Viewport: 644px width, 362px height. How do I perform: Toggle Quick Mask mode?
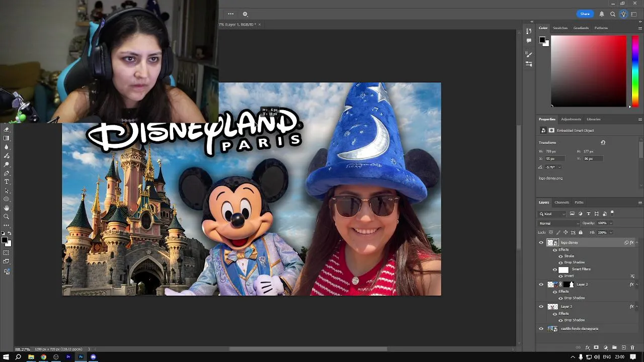tap(7, 252)
